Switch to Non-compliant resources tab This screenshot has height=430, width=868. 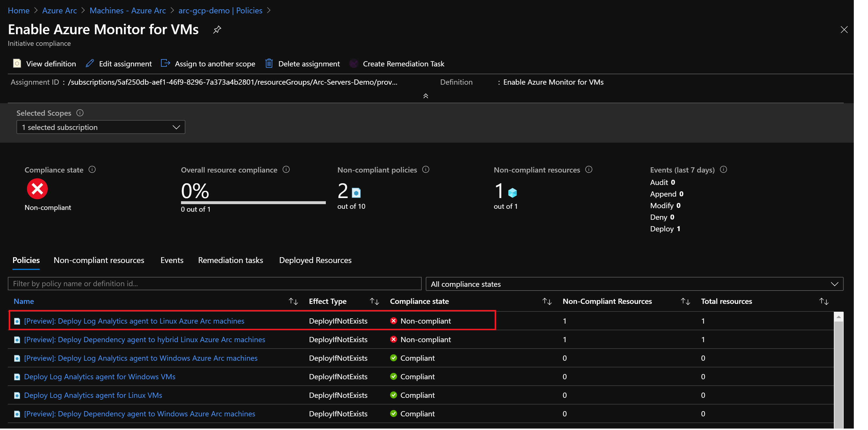pos(99,260)
